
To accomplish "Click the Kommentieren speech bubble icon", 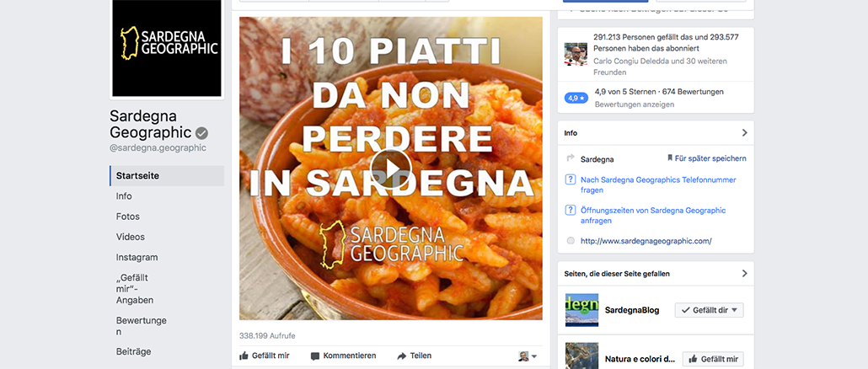I will click(x=315, y=356).
